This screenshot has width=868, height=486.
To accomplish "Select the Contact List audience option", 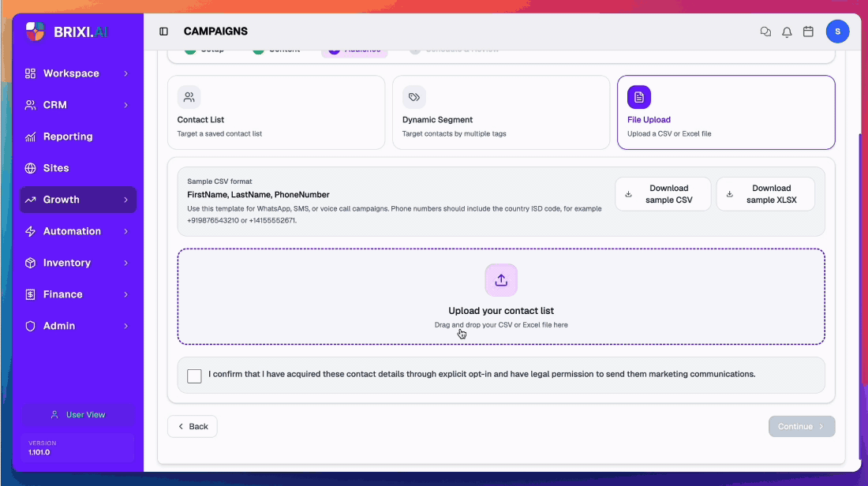I will [x=276, y=112].
